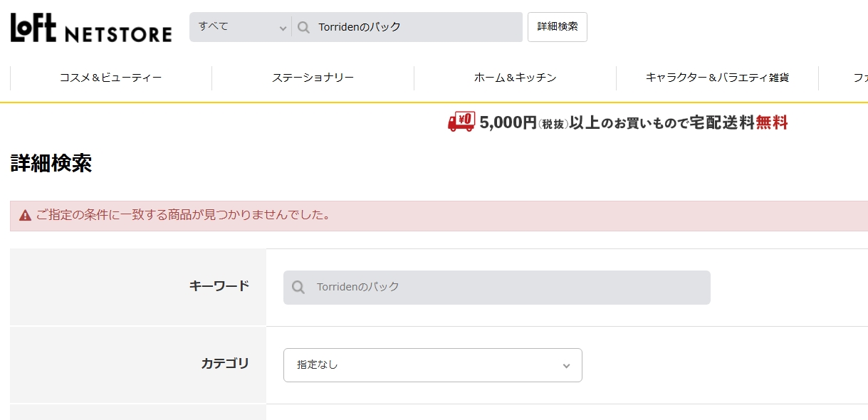Go to キャラクター＆バラエティ雑貨 category
The height and width of the screenshot is (420, 868).
(717, 78)
